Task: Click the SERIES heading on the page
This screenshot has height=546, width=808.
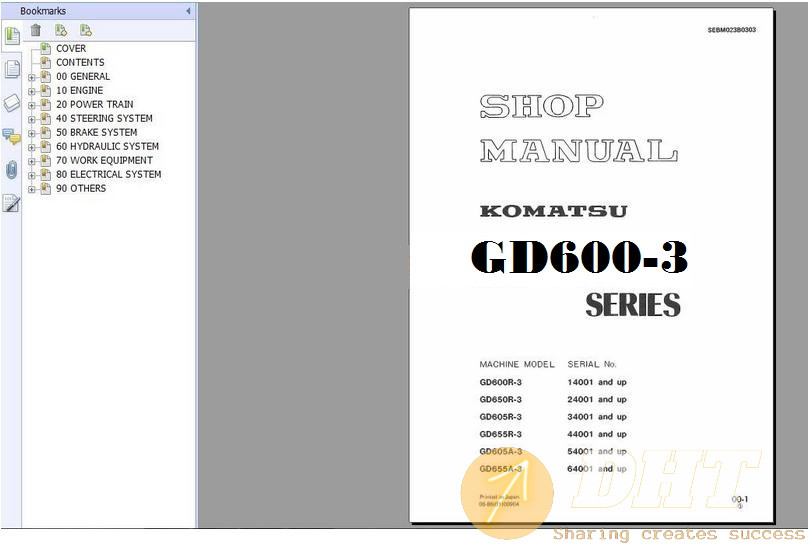Action: [633, 304]
